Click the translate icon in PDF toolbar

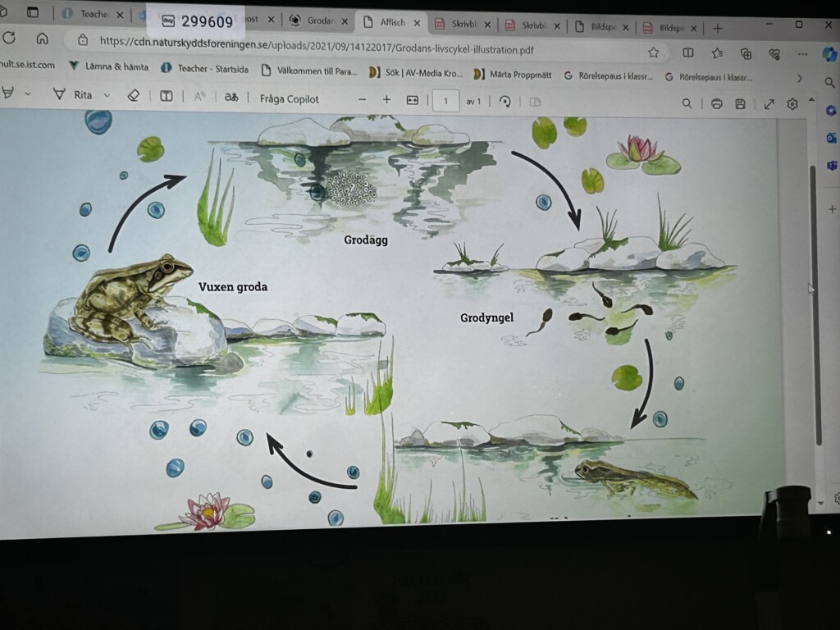click(x=231, y=98)
